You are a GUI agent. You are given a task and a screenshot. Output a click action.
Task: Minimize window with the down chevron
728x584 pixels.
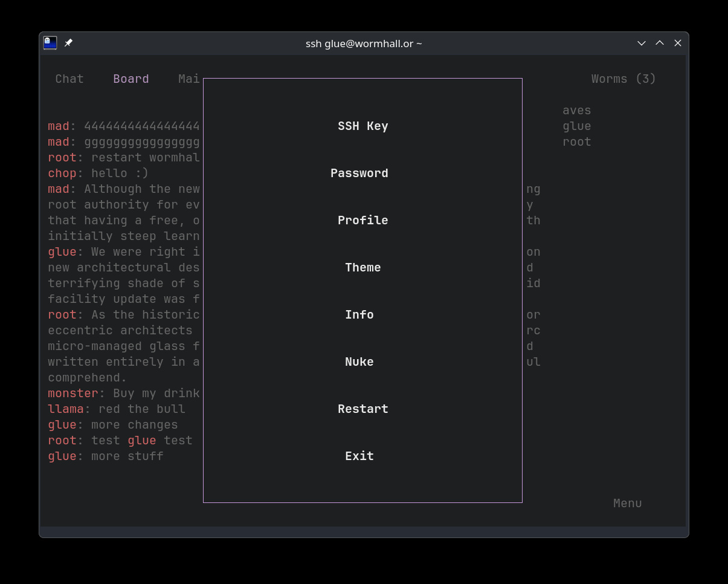(642, 43)
